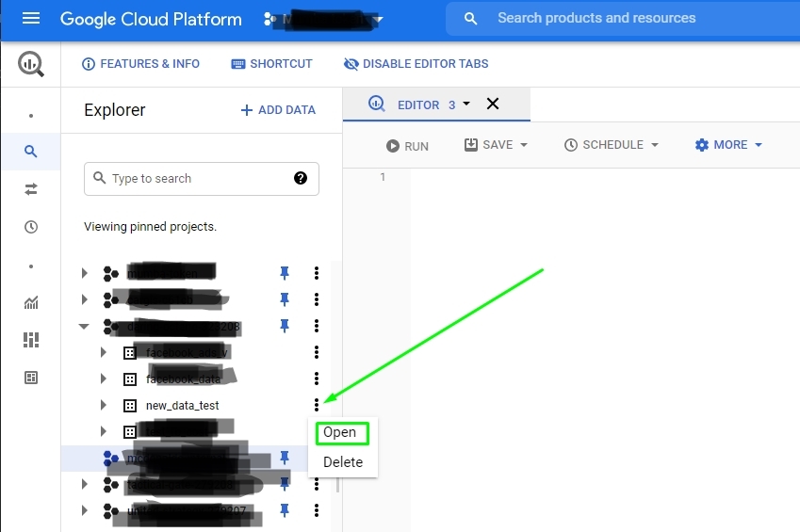
Task: Unpin the highlighted project row
Action: [x=285, y=458]
